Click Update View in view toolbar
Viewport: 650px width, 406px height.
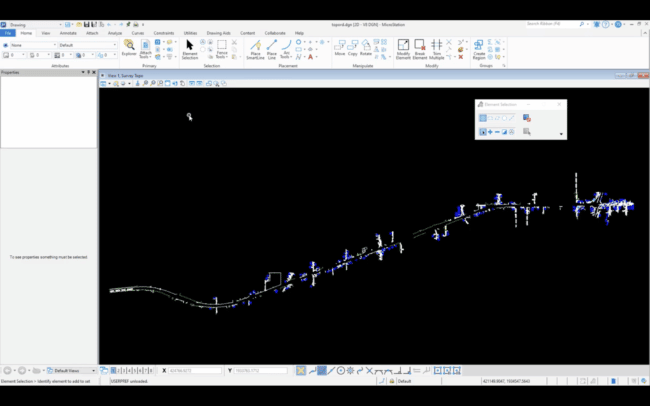[x=138, y=83]
